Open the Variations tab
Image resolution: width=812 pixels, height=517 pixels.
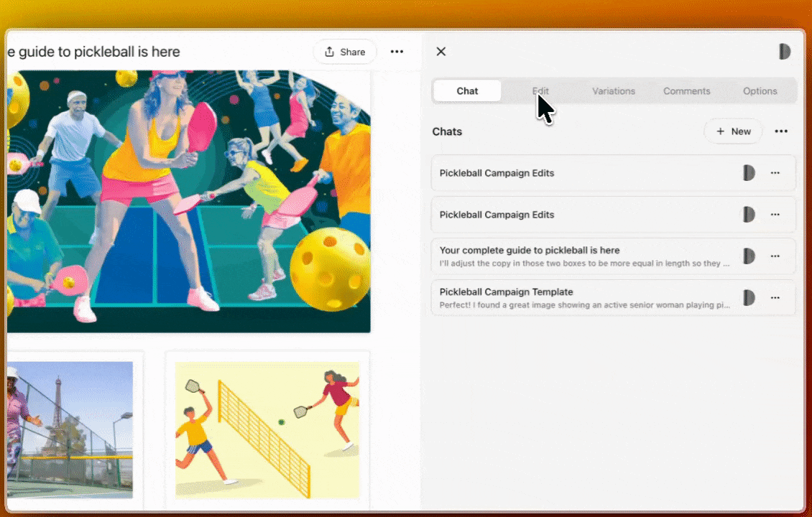[x=613, y=90]
